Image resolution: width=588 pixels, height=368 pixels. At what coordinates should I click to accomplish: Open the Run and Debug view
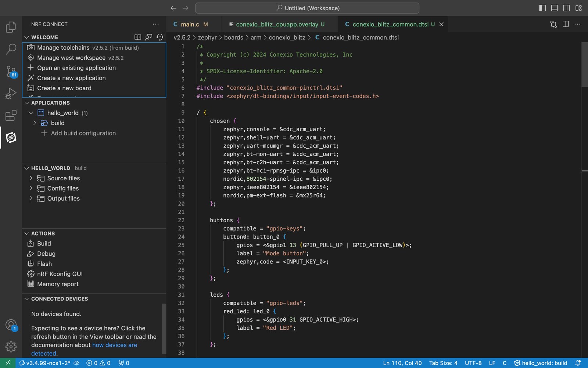click(x=11, y=93)
